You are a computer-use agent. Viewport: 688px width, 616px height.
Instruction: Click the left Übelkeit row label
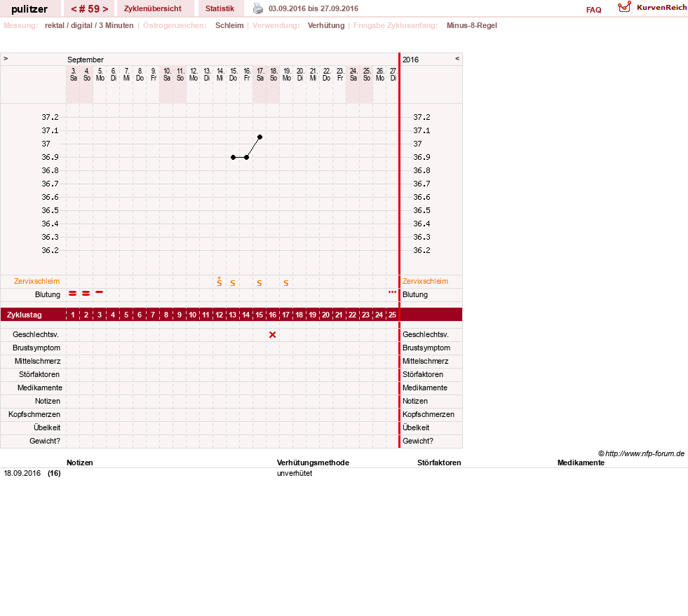pos(47,427)
